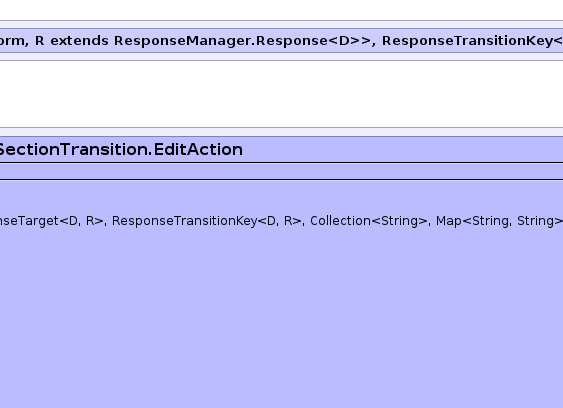Viewport: 563px width, 408px height.
Task: Select the empty attributes compartment below the EditAction title
Action: pyautogui.click(x=282, y=171)
